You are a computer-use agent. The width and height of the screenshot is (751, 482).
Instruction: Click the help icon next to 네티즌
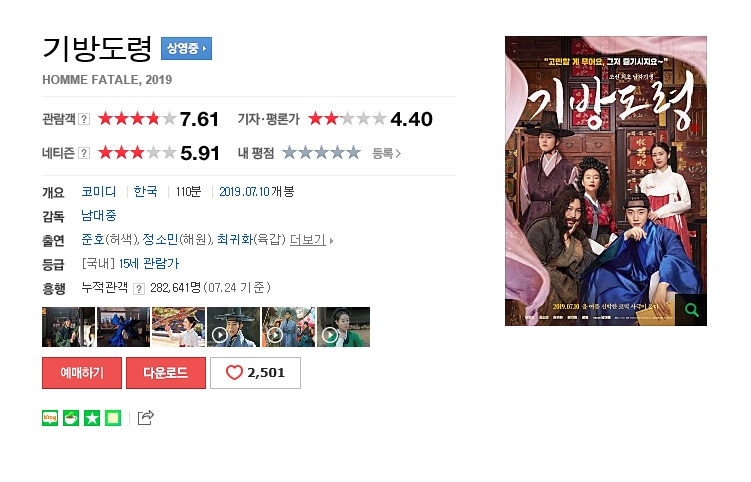[x=84, y=153]
